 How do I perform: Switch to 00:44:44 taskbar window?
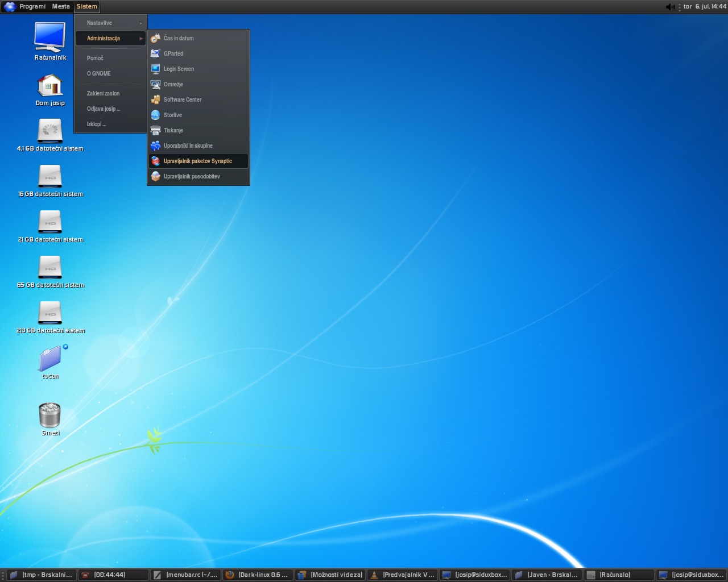(113, 575)
